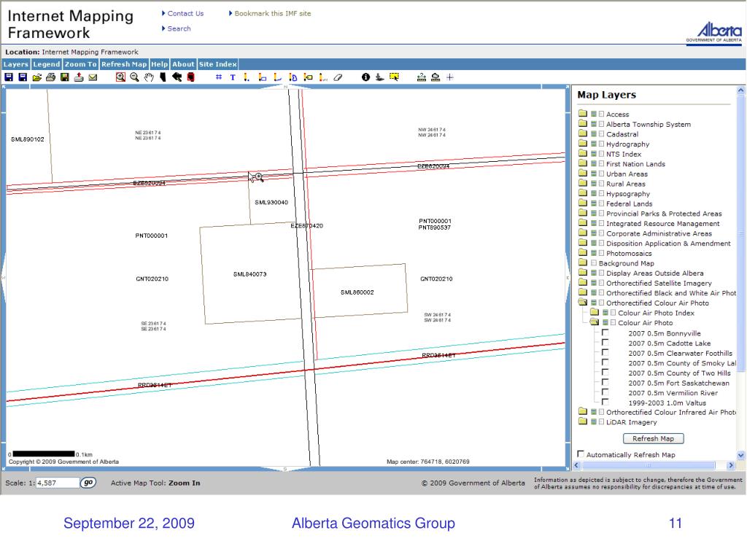Check the 1999-2003 1.0m Valtus box
The width and height of the screenshot is (747, 560).
[605, 402]
